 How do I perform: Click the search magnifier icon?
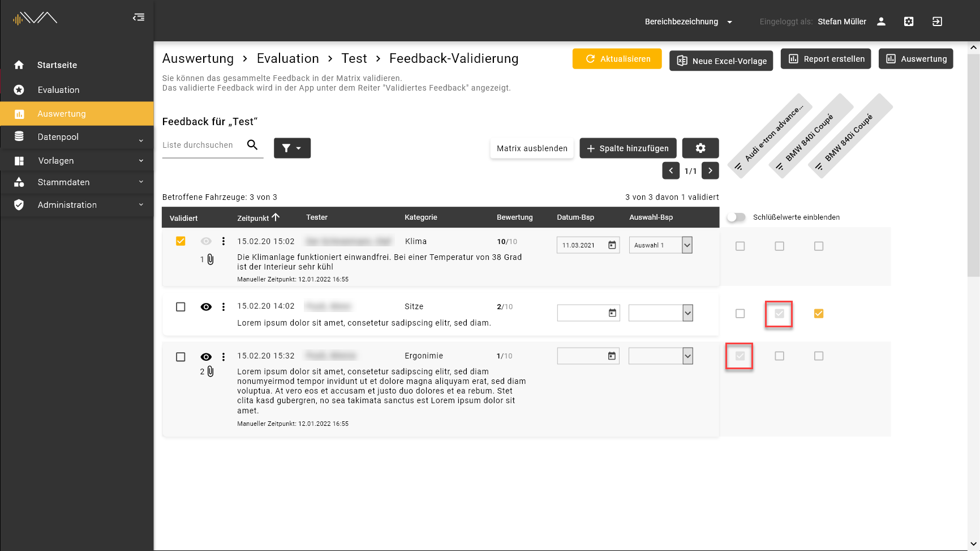coord(252,145)
